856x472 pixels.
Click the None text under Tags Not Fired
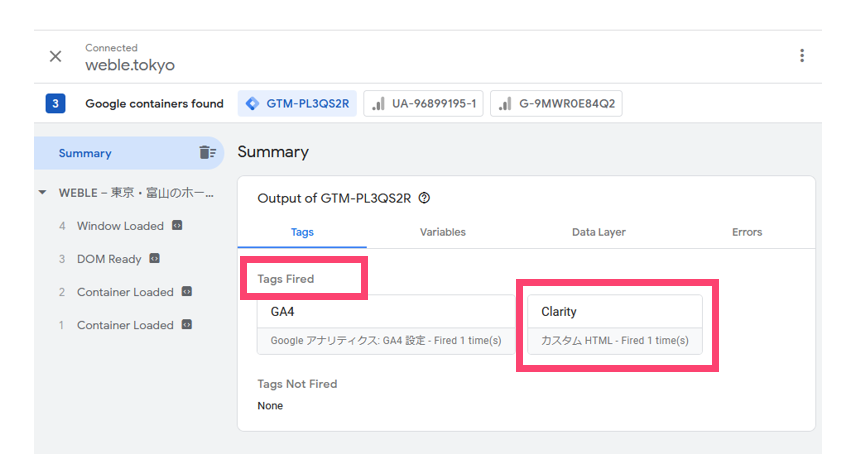pyautogui.click(x=270, y=406)
